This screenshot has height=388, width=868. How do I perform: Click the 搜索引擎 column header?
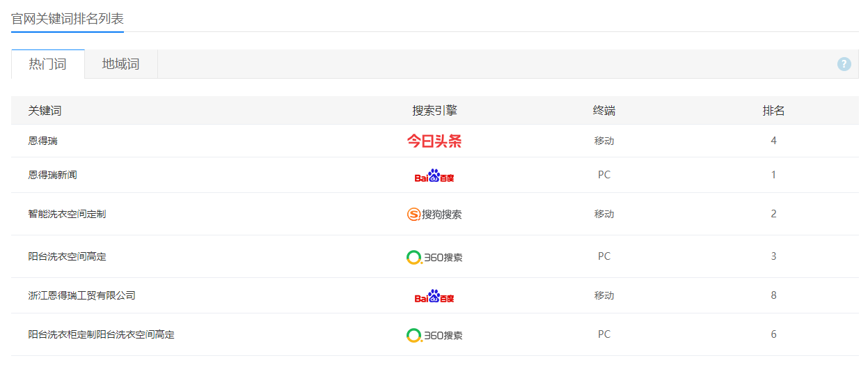pos(434,111)
